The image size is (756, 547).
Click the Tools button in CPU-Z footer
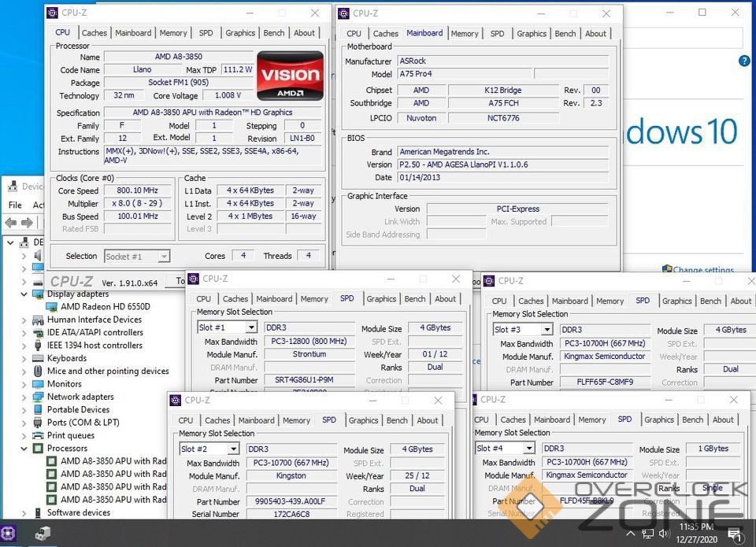[176, 281]
